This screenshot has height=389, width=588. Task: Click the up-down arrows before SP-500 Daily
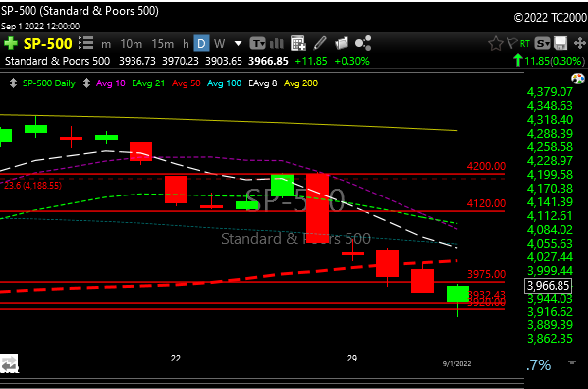point(13,83)
